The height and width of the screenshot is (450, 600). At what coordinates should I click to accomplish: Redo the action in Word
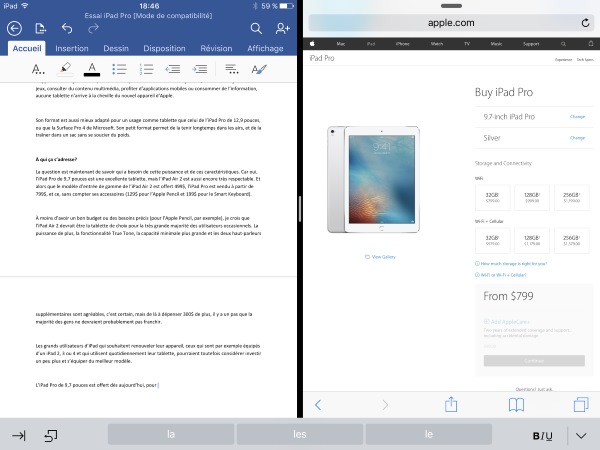point(93,28)
